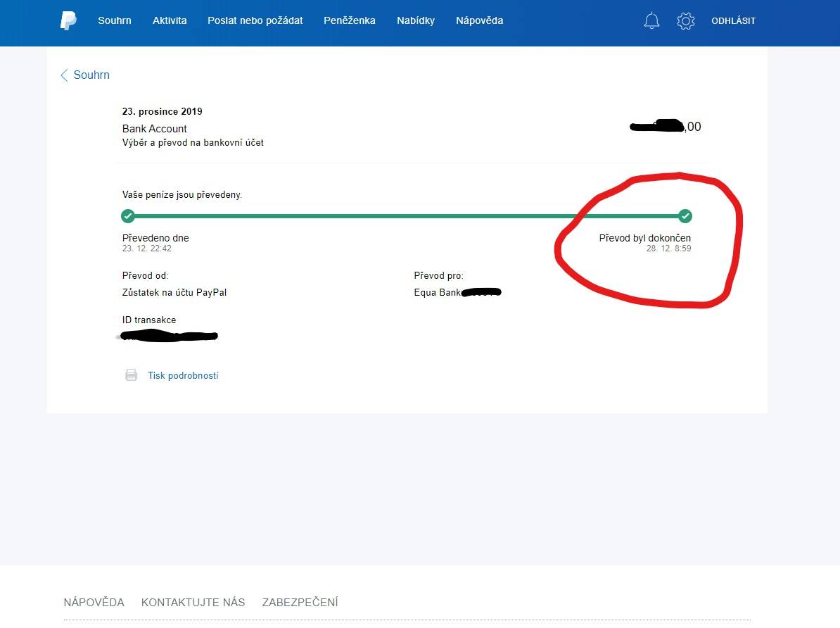Image resolution: width=840 pixels, height=628 pixels.
Task: Click the Převod pro: label
Action: click(x=439, y=276)
